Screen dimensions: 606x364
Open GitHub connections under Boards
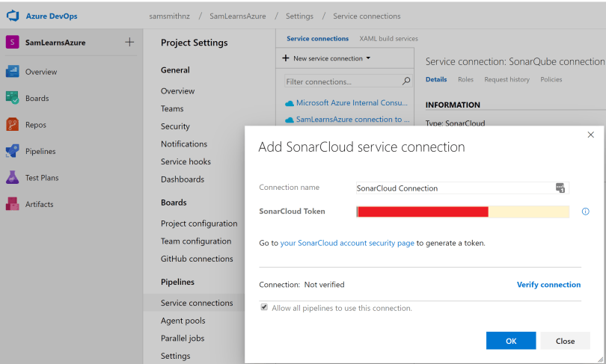pyautogui.click(x=197, y=259)
